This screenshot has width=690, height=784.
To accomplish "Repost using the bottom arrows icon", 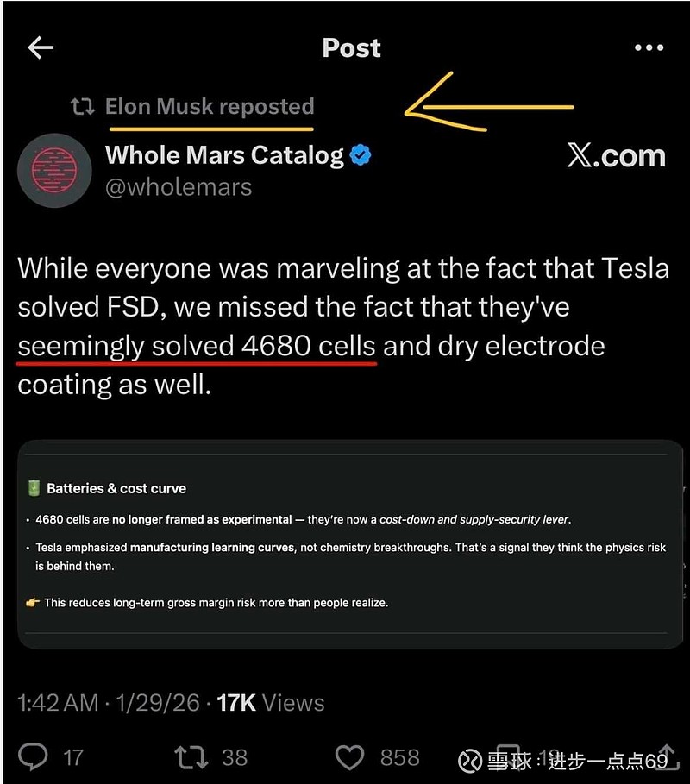I will click(x=190, y=757).
